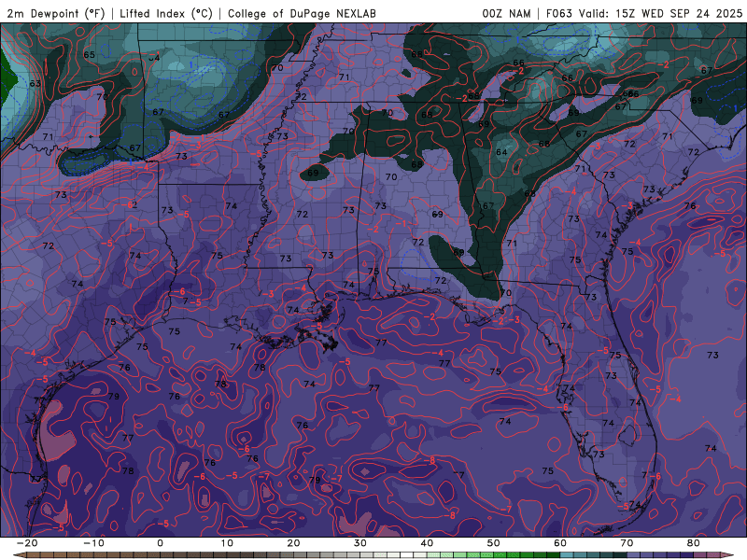Click the 50 label on the color scale
The image size is (747, 560).
(494, 543)
